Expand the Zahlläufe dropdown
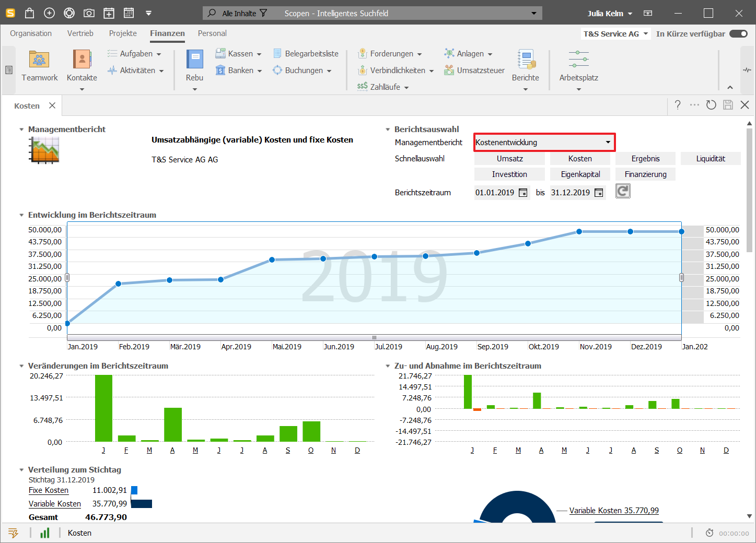The image size is (756, 543). (x=406, y=87)
